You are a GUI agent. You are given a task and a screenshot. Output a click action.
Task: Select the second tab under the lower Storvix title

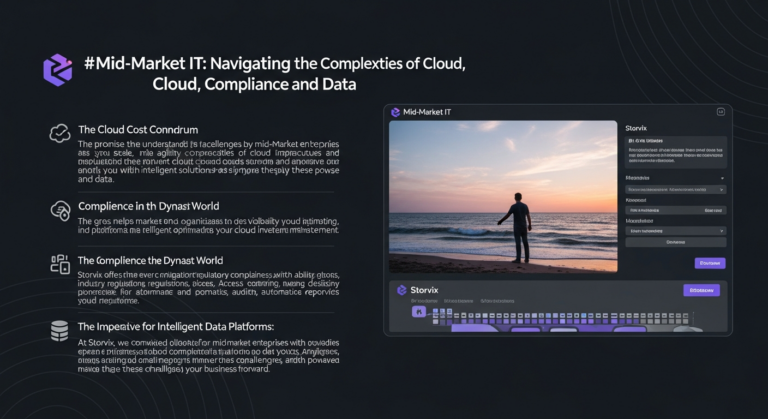458,301
